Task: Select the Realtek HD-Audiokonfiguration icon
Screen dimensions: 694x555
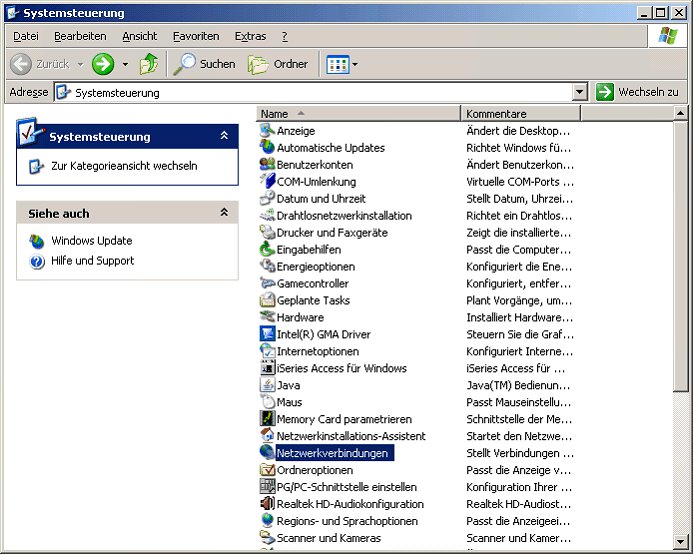Action: coord(267,504)
